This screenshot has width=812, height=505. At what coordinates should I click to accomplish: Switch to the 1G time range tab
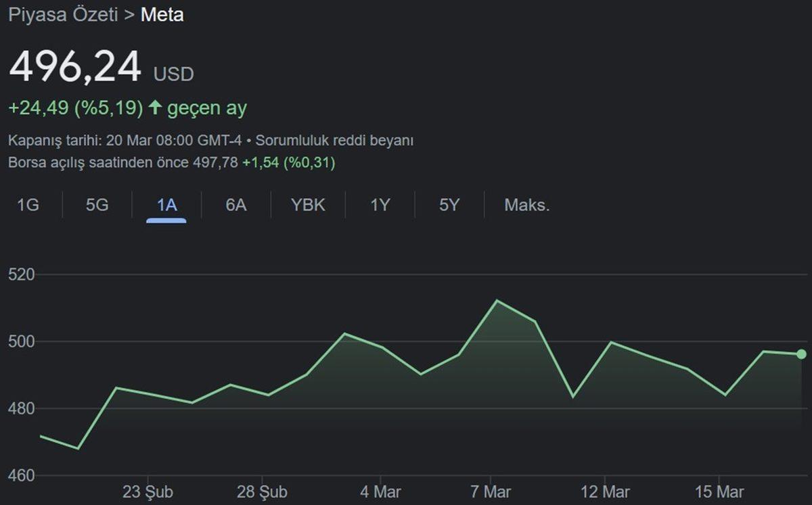click(x=28, y=206)
